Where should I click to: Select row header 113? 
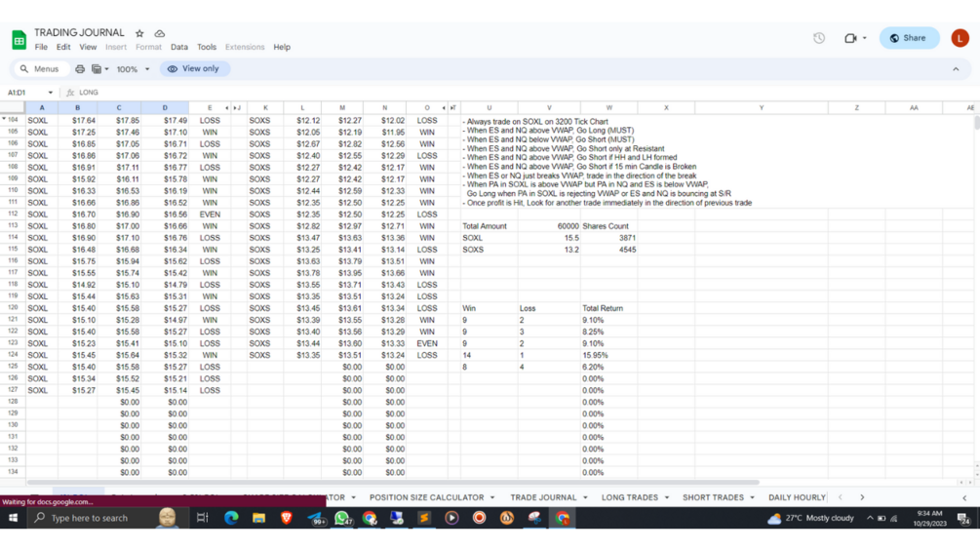click(13, 225)
